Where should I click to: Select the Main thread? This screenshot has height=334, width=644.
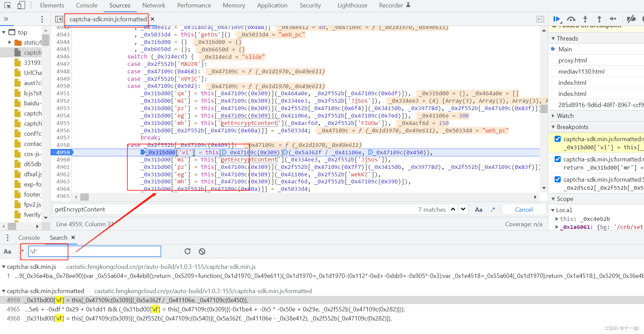565,49
